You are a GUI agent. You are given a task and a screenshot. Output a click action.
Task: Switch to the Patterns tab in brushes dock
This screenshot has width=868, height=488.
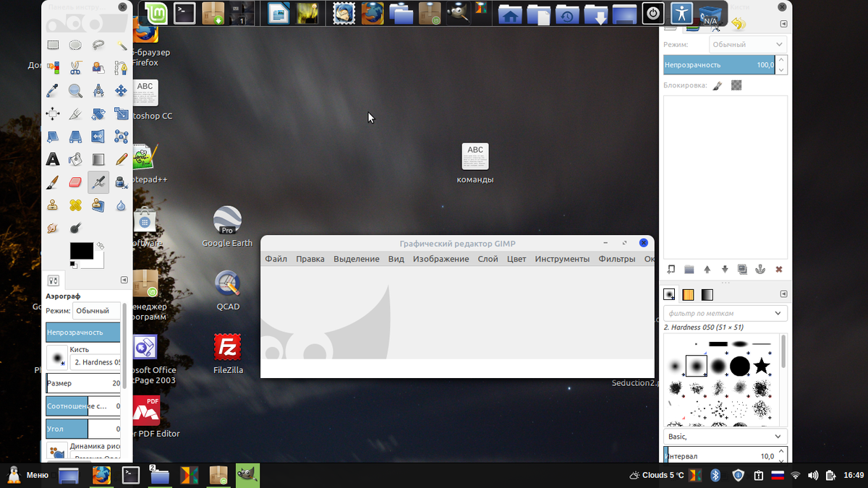point(688,294)
